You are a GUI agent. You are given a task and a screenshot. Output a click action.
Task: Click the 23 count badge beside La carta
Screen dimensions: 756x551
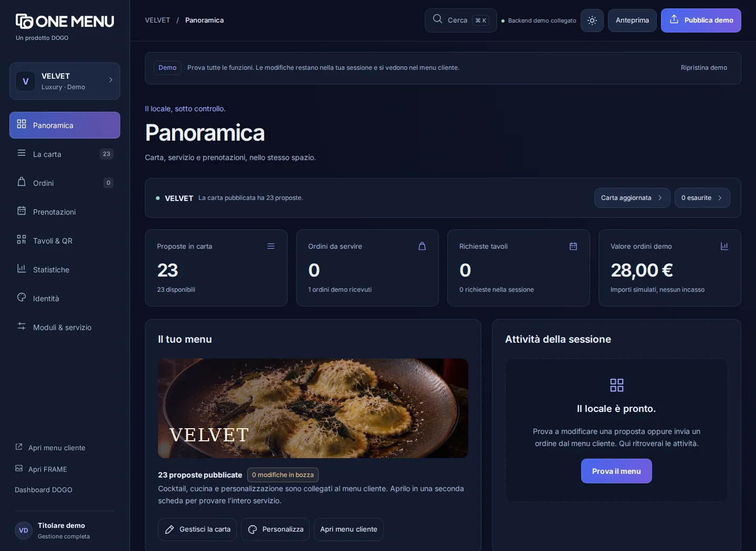pyautogui.click(x=107, y=154)
